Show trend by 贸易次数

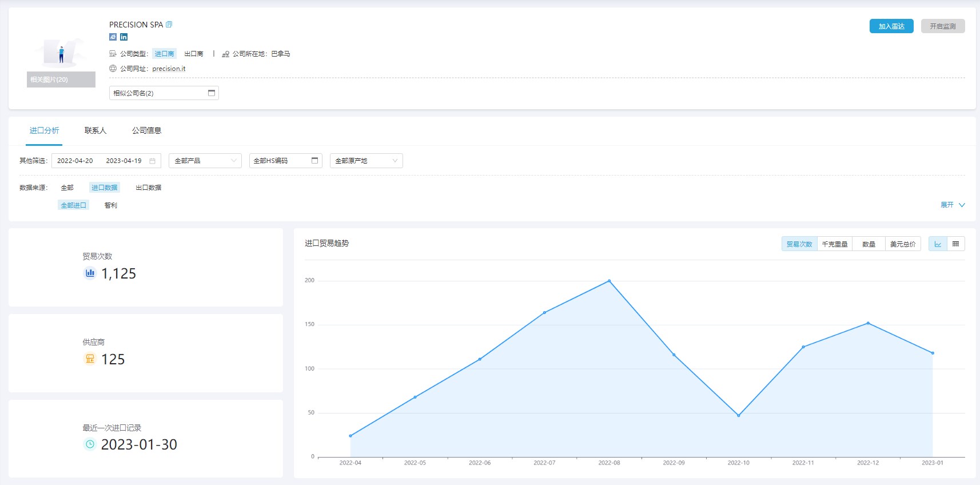[799, 244]
